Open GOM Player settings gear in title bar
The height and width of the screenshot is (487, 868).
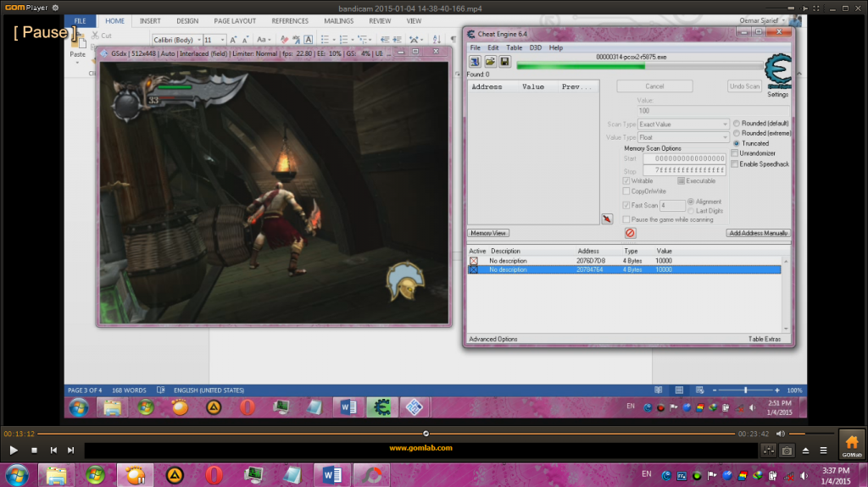point(55,8)
